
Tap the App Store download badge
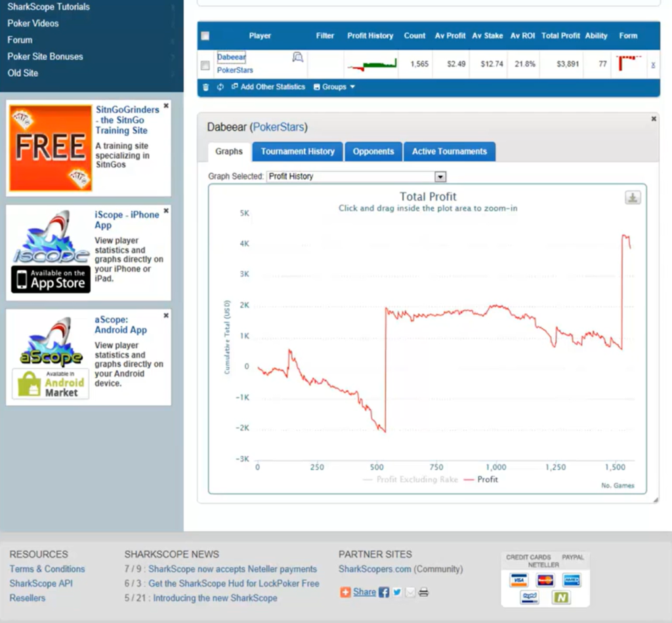[x=51, y=279]
